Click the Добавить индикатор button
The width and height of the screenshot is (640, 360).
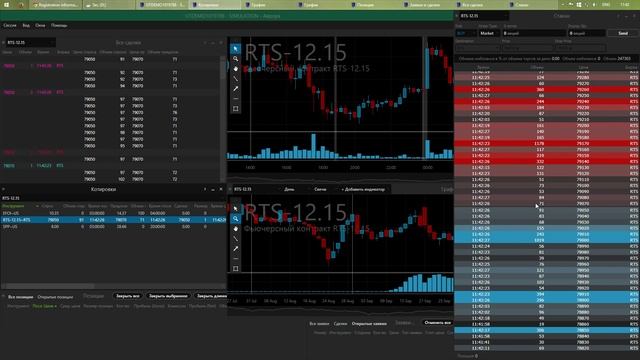pyautogui.click(x=363, y=189)
